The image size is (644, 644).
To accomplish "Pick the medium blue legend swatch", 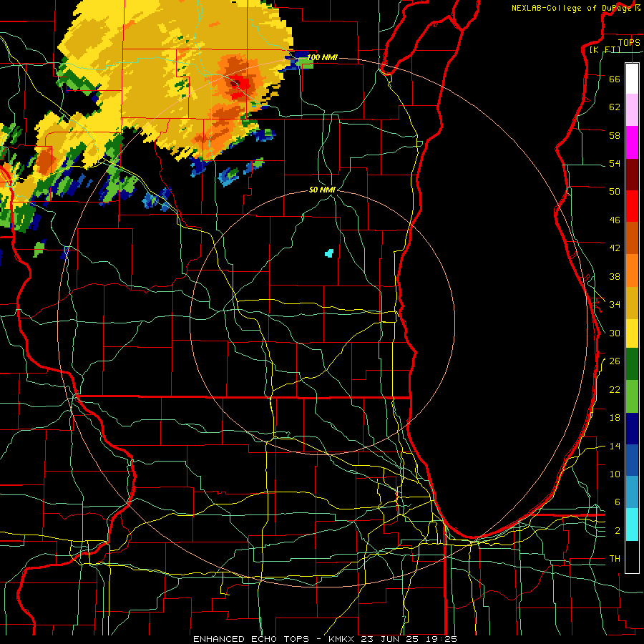I will (632, 460).
